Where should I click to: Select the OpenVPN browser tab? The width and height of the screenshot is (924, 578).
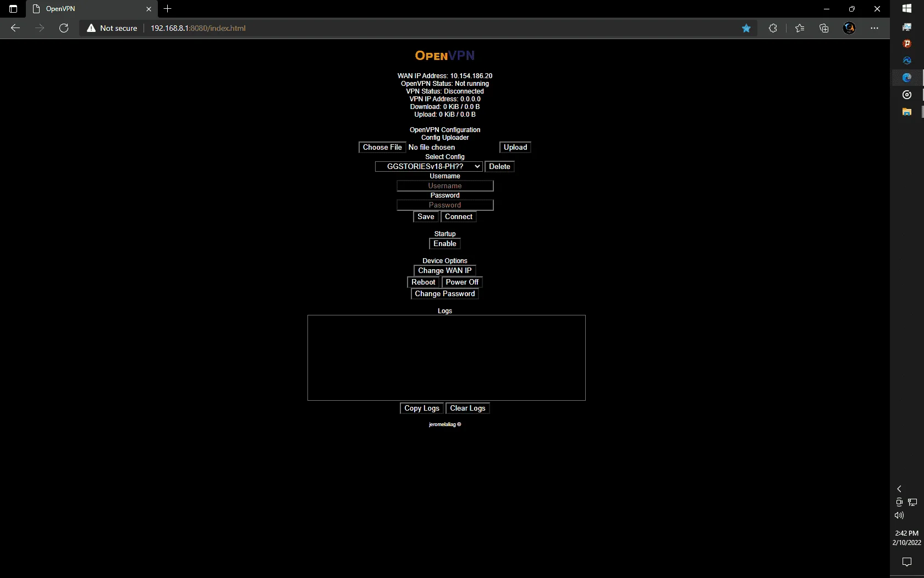pyautogui.click(x=92, y=9)
